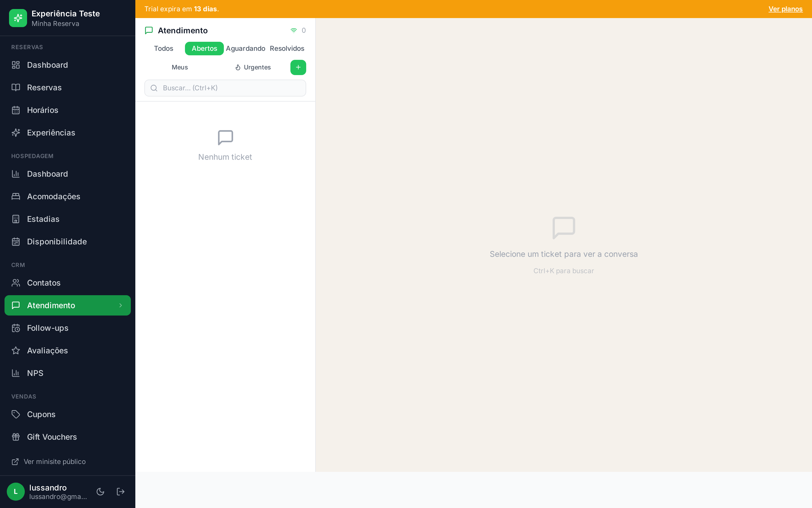Open Horários calendar icon
This screenshot has width=812, height=508.
[16, 110]
